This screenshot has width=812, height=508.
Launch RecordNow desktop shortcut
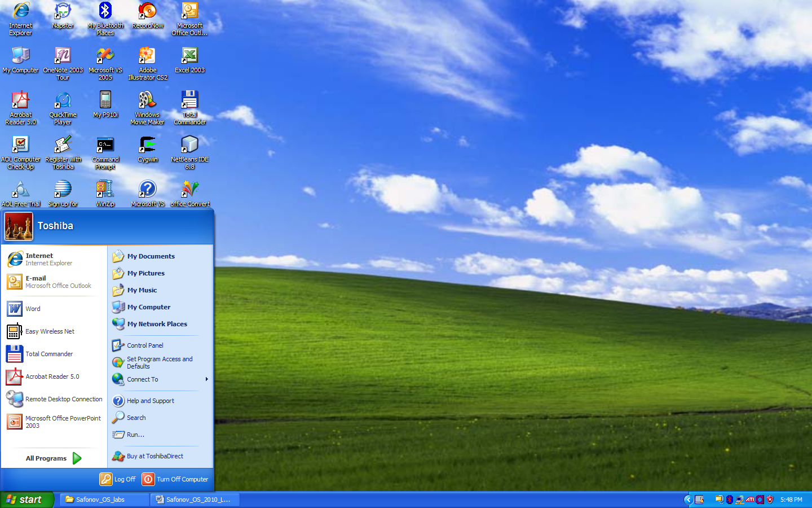coord(148,16)
